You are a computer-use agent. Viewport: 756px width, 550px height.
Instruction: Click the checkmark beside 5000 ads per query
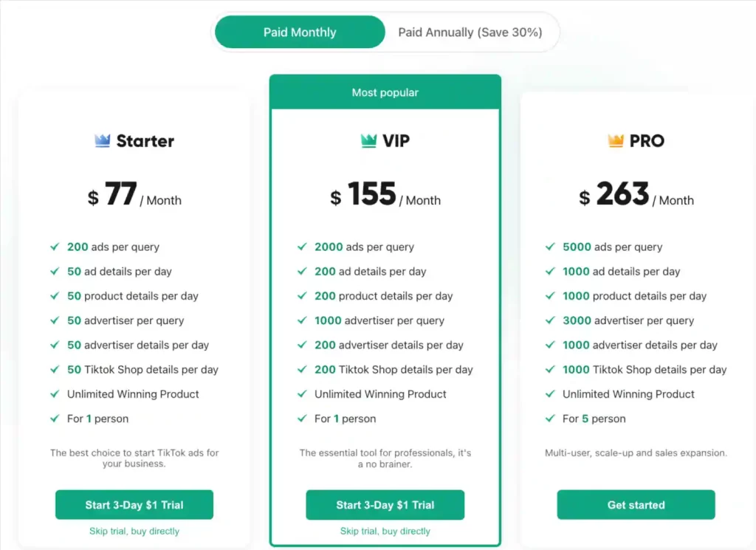(550, 247)
